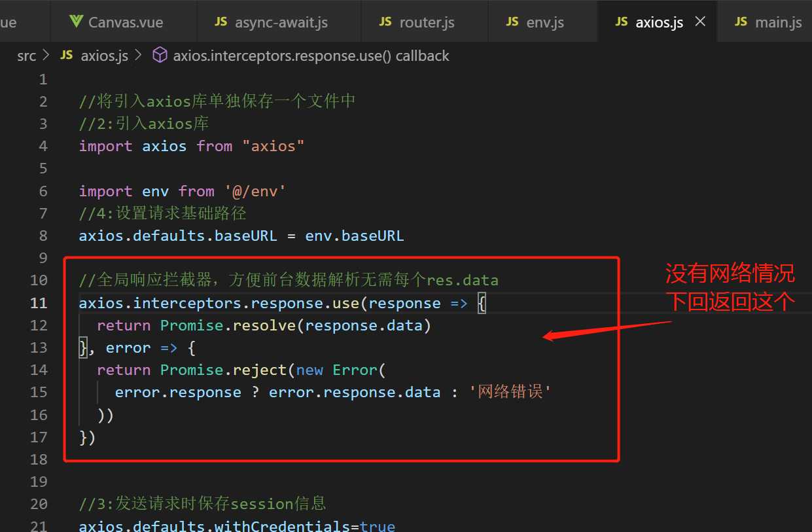Viewport: 812px width, 532px height.
Task: Click the JS icon on env.js tab
Action: pyautogui.click(x=512, y=22)
